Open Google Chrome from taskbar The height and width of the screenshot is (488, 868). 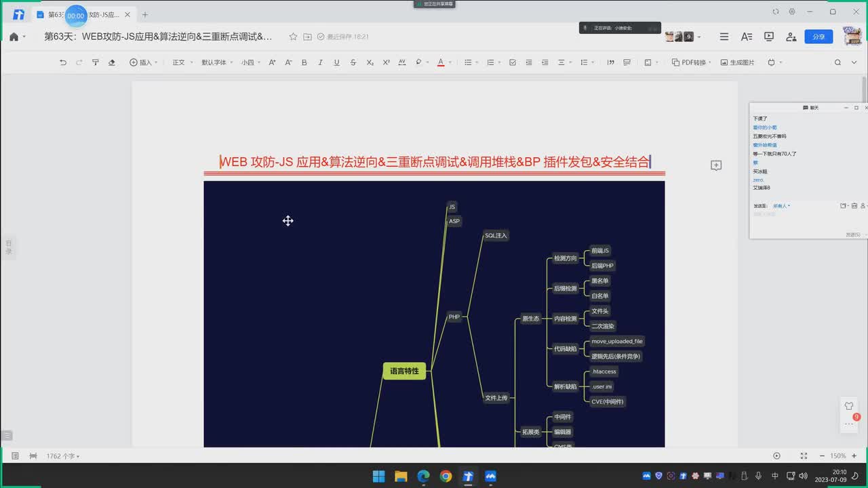pos(446,476)
